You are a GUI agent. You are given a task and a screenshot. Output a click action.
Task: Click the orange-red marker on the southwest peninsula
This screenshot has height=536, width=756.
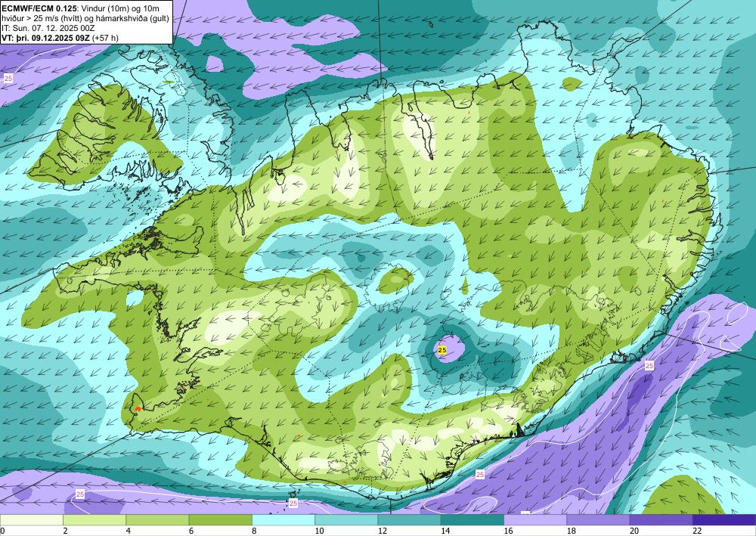click(138, 409)
